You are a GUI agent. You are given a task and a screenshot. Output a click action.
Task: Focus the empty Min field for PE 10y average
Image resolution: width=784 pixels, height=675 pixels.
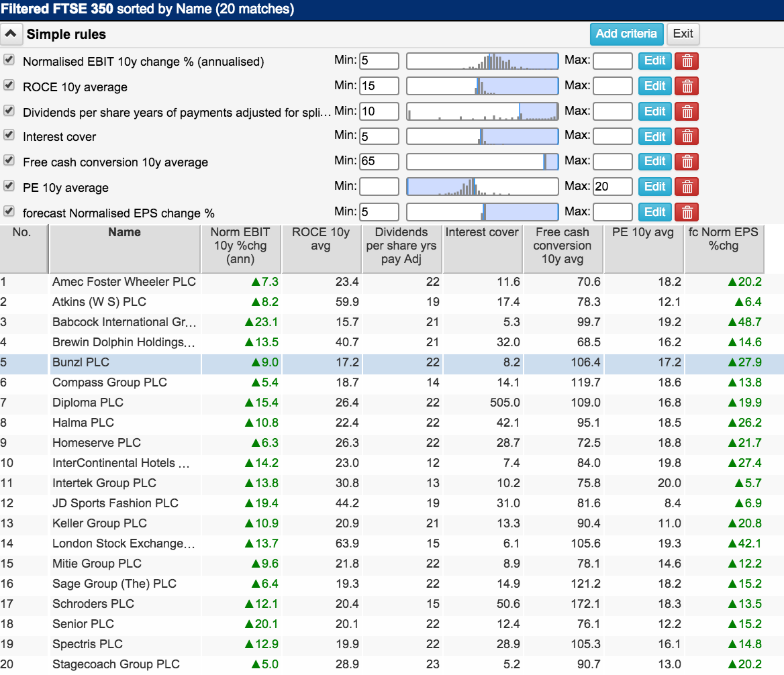(x=379, y=187)
